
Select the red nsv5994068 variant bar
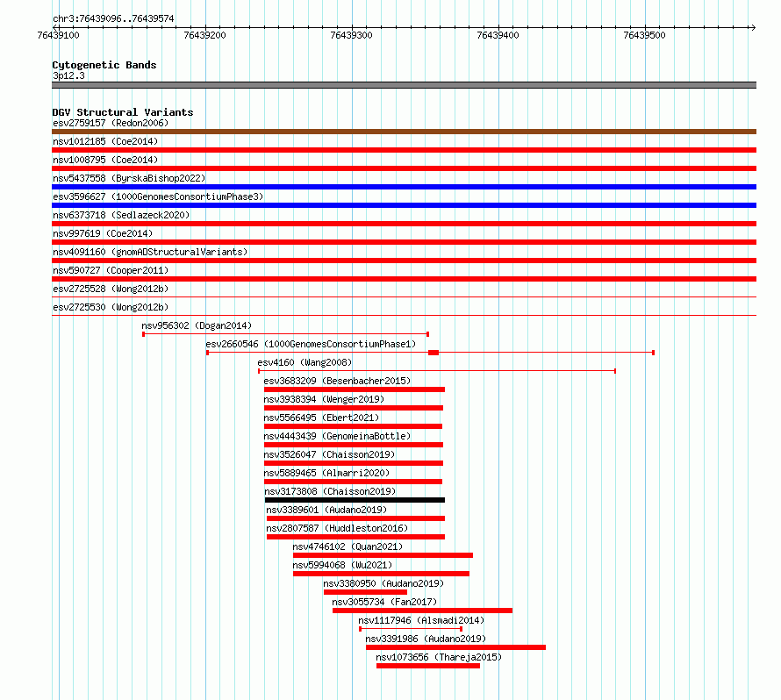(381, 574)
